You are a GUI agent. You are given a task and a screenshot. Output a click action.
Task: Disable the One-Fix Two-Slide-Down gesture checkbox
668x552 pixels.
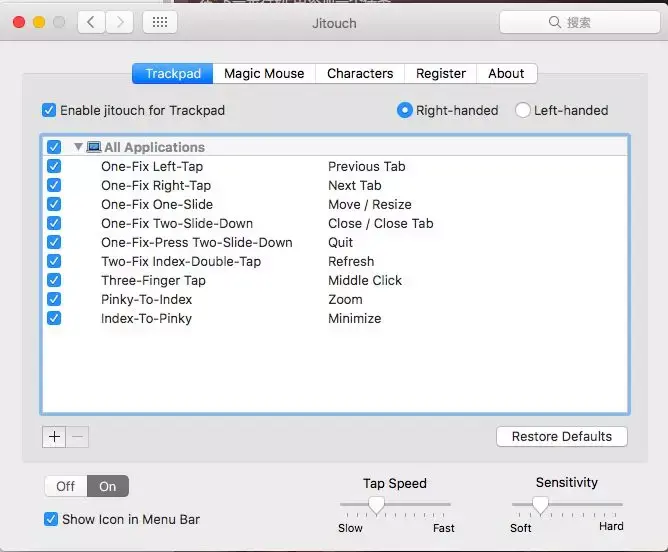click(x=54, y=223)
